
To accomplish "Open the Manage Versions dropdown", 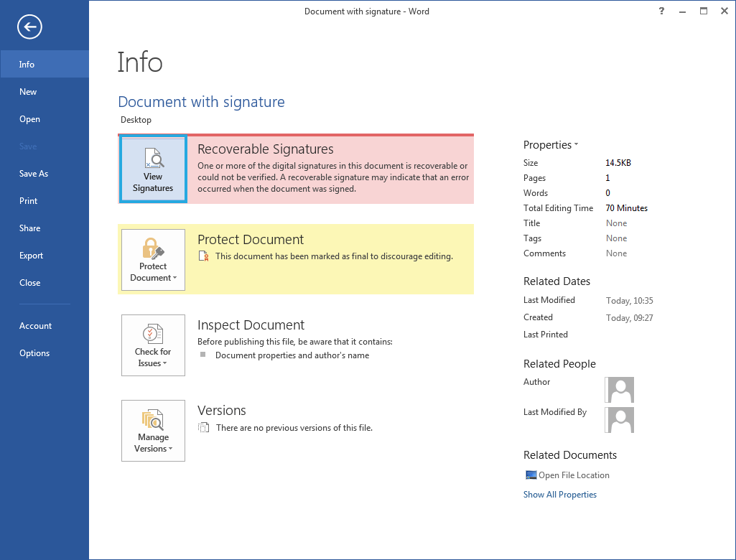I will click(153, 431).
